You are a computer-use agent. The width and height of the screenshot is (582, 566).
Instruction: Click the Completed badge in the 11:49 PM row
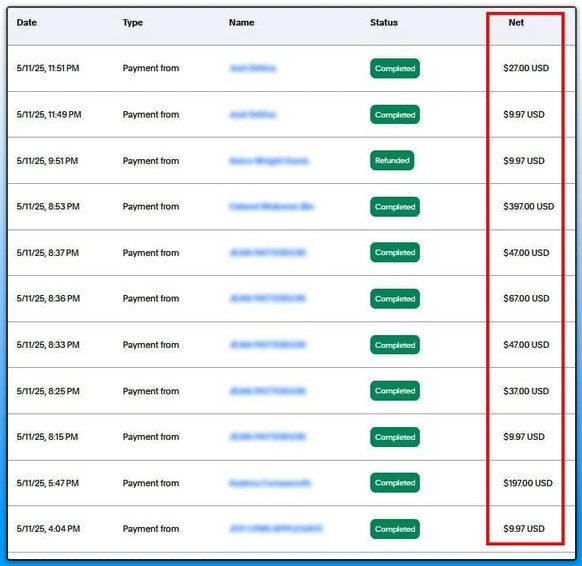[395, 115]
